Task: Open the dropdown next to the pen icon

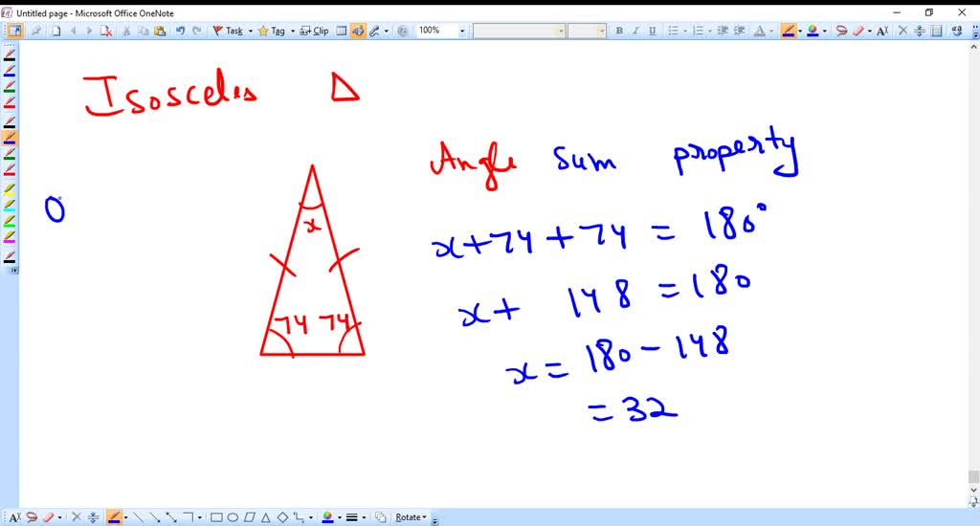Action: tap(387, 31)
